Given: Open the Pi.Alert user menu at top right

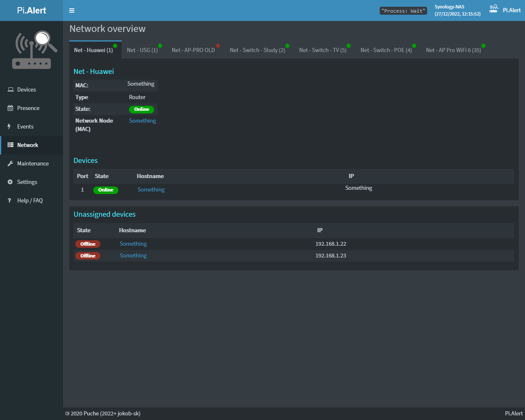Looking at the screenshot, I should point(505,10).
